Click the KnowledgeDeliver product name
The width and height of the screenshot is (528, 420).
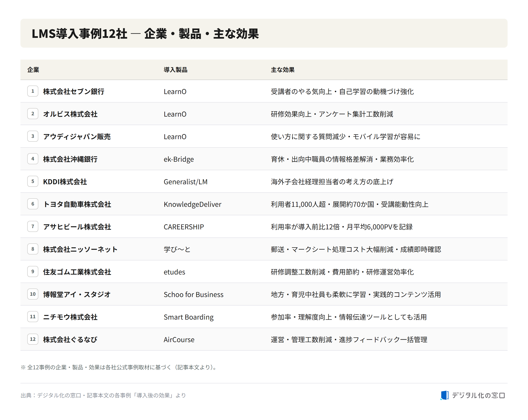point(192,204)
